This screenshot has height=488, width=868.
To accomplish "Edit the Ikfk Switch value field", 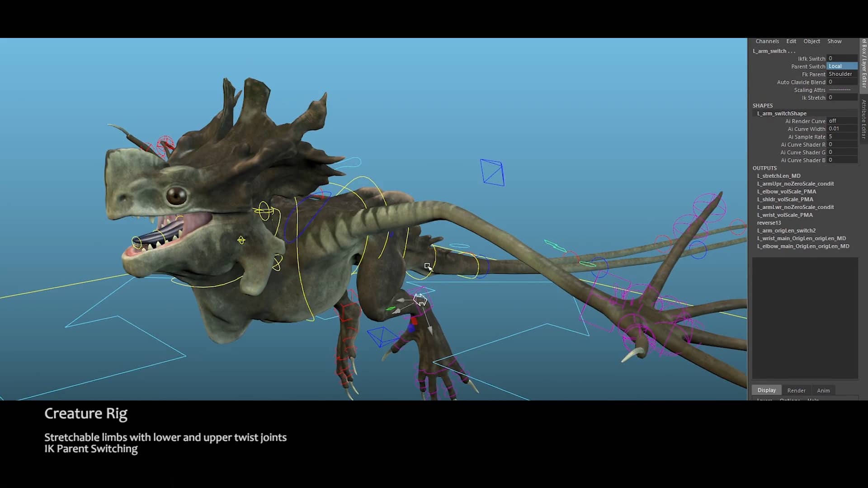I will (841, 58).
